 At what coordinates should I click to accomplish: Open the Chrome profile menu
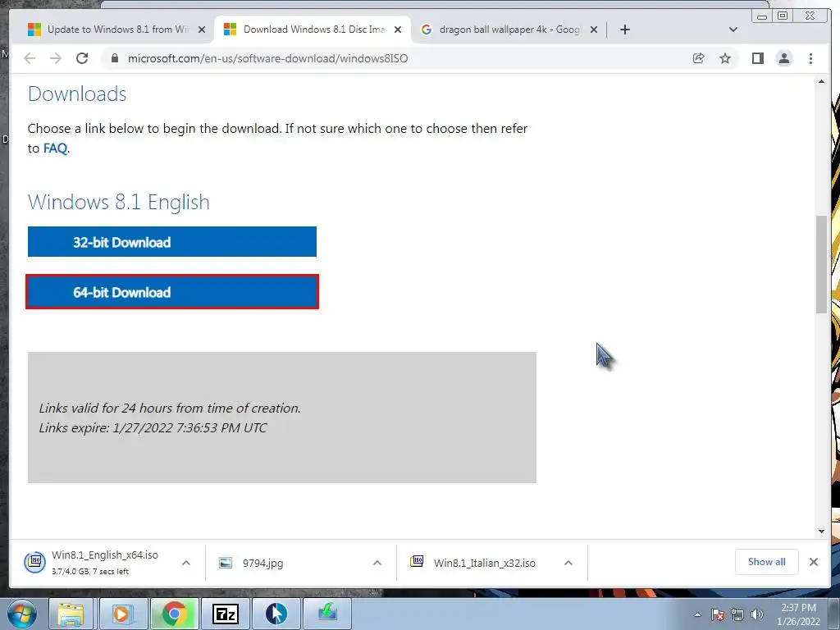783,58
